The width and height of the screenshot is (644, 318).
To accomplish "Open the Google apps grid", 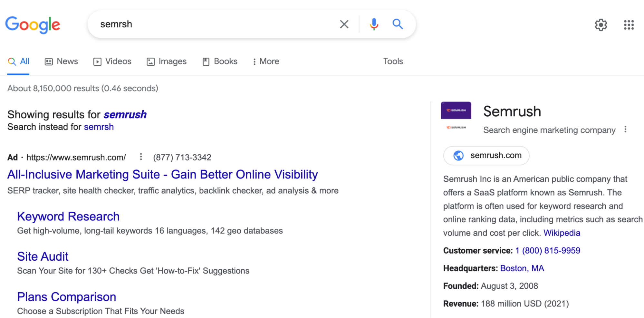I will click(629, 25).
